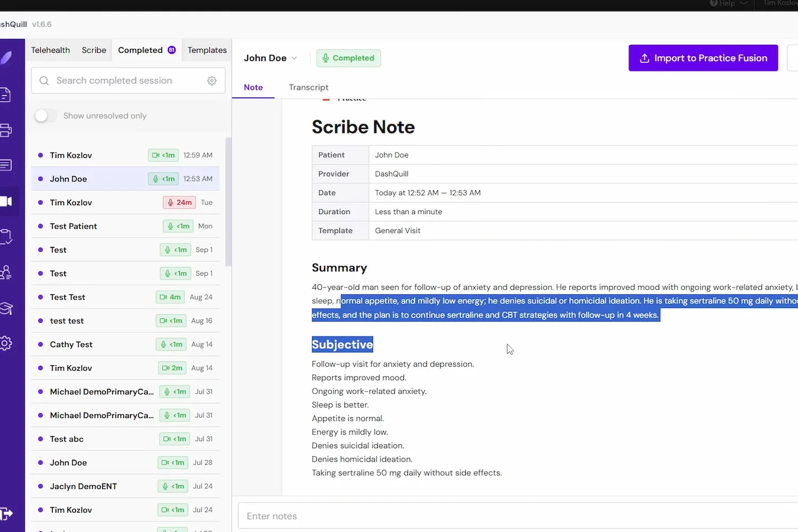Open test test session from Aug 16
798x532 pixels.
pyautogui.click(x=126, y=321)
